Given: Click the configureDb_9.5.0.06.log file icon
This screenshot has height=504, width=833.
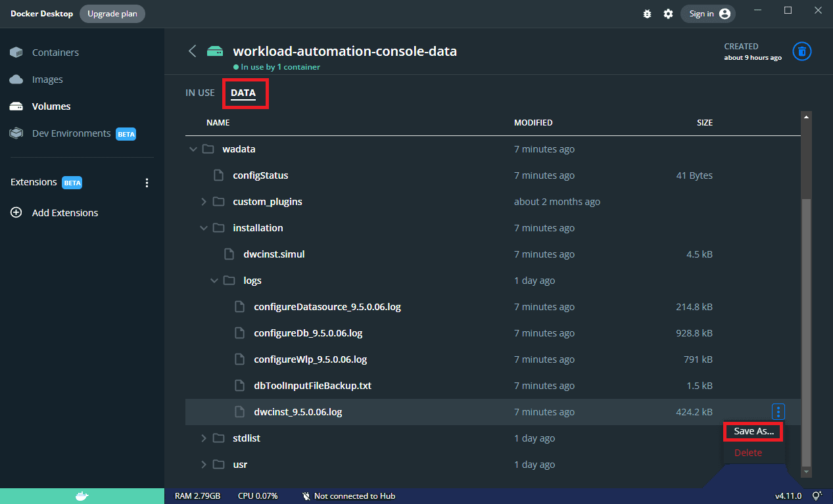Looking at the screenshot, I should coord(239,333).
